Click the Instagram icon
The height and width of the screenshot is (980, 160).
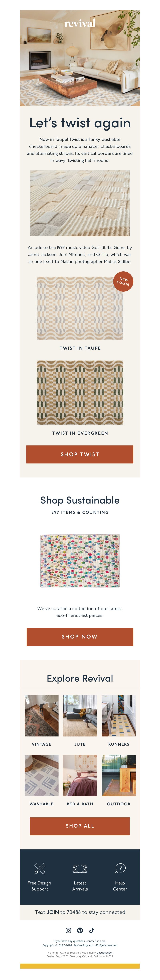coord(68,930)
